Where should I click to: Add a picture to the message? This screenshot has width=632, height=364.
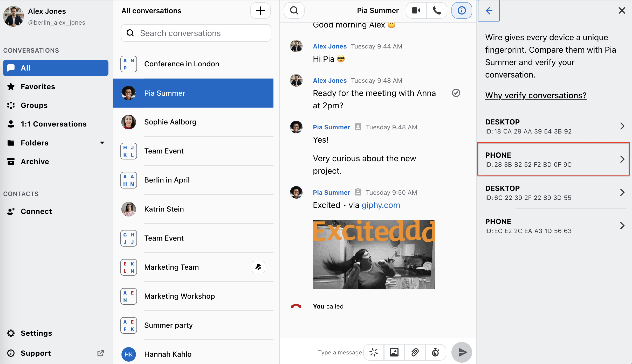tap(394, 352)
